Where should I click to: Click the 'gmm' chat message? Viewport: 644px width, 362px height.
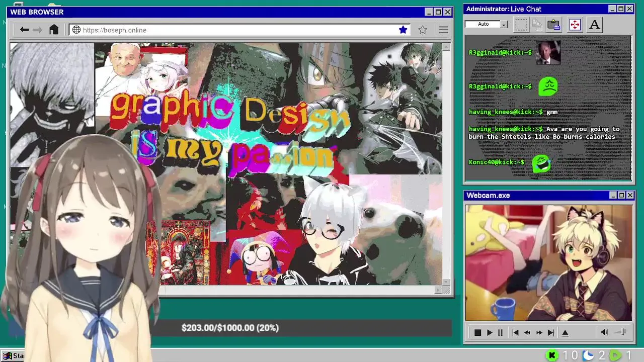tap(552, 112)
